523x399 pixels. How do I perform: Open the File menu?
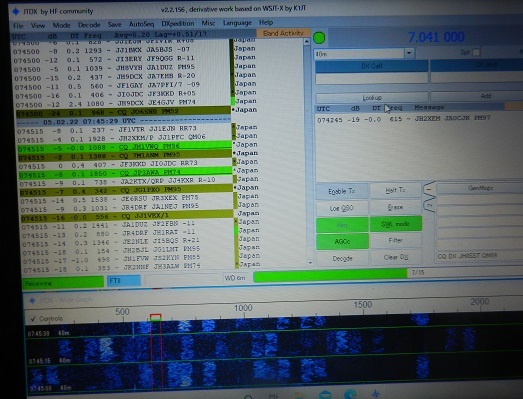[x=18, y=26]
